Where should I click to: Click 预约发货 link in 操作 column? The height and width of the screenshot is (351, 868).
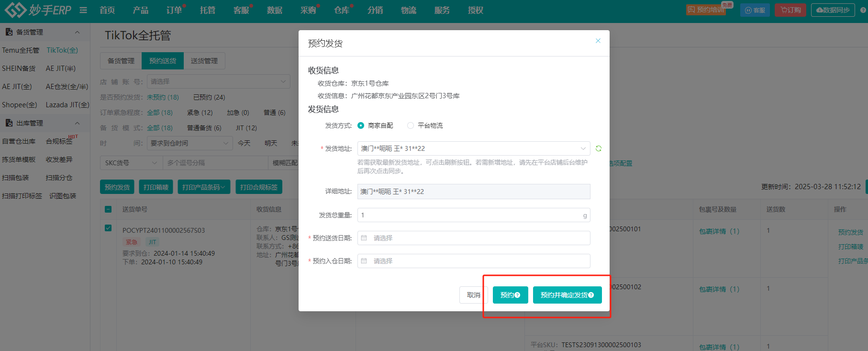tap(851, 232)
